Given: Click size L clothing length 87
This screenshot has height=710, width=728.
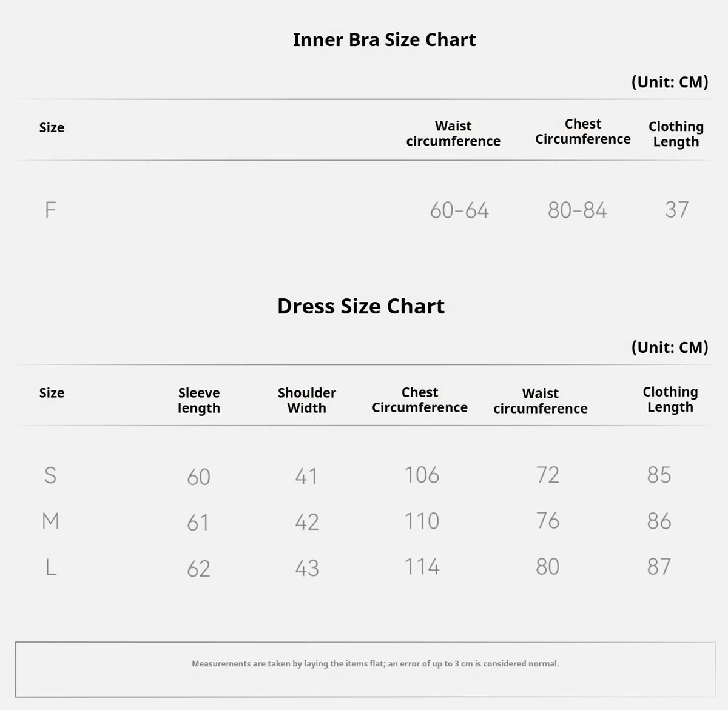Looking at the screenshot, I should tap(659, 567).
